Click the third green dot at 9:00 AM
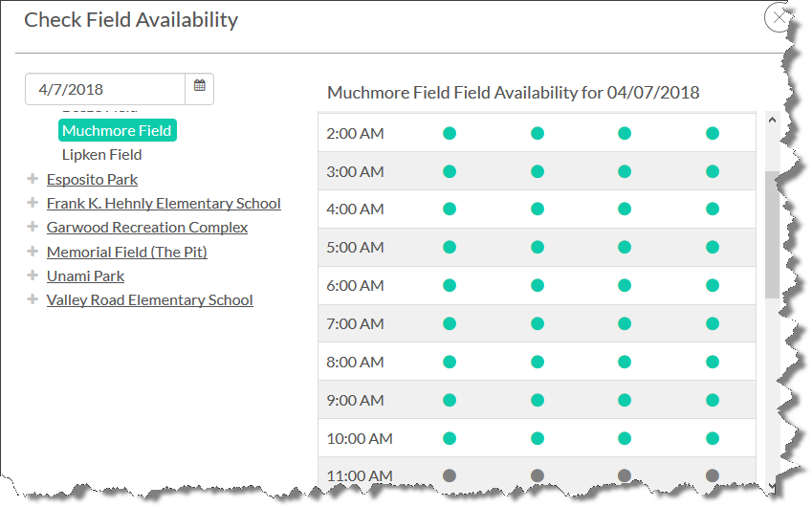Image resolution: width=812 pixels, height=507 pixels. [625, 401]
